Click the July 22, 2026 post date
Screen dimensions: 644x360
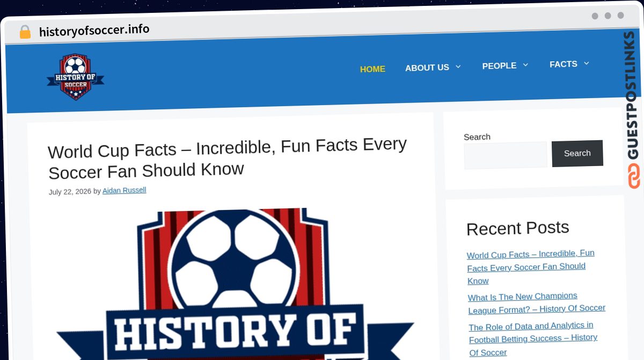pos(70,191)
